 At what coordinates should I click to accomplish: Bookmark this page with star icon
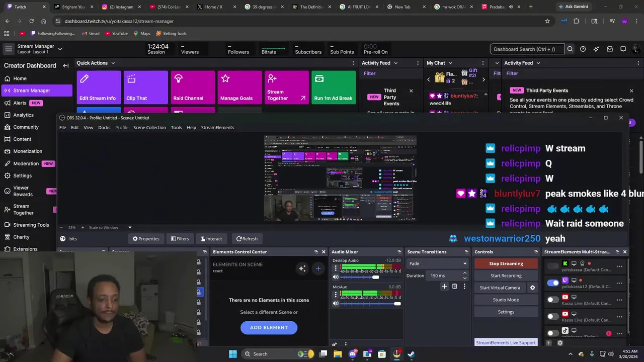(547, 21)
